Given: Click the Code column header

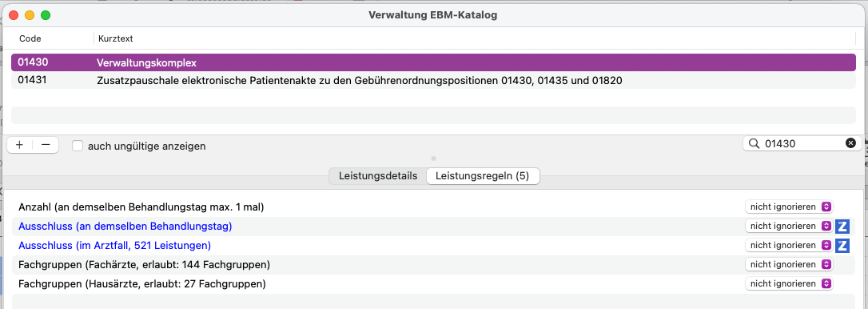Looking at the screenshot, I should 30,39.
